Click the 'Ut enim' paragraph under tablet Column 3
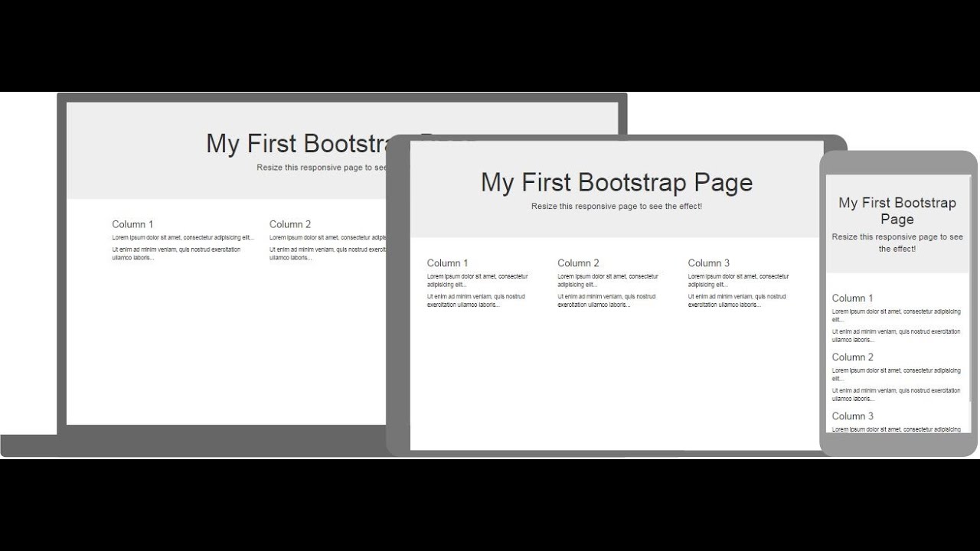The height and width of the screenshot is (551, 980). point(737,301)
